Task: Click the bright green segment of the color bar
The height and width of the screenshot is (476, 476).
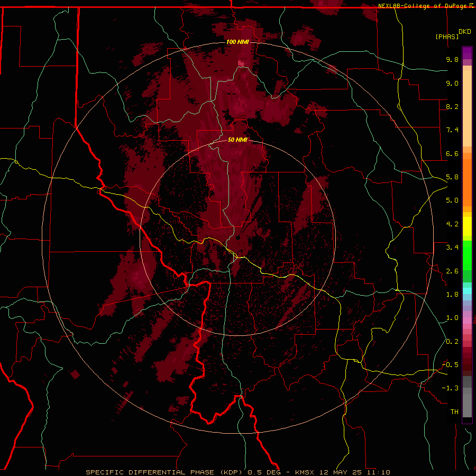Action: [467, 255]
